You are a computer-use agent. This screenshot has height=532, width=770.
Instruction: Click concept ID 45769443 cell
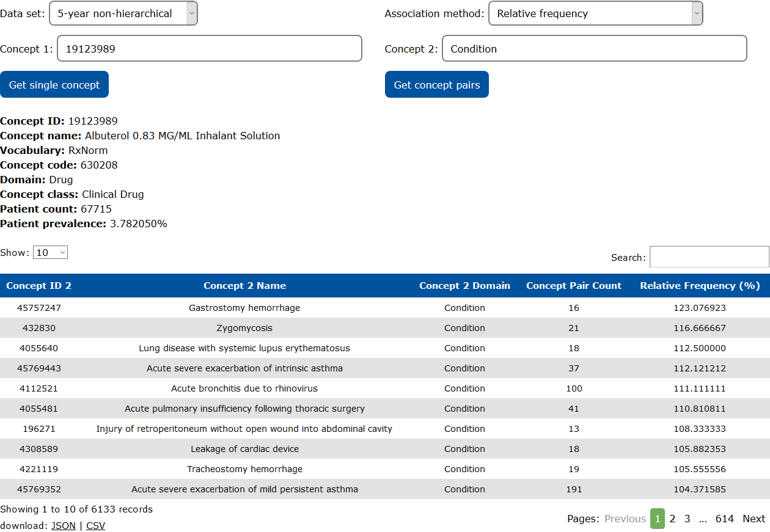point(39,368)
